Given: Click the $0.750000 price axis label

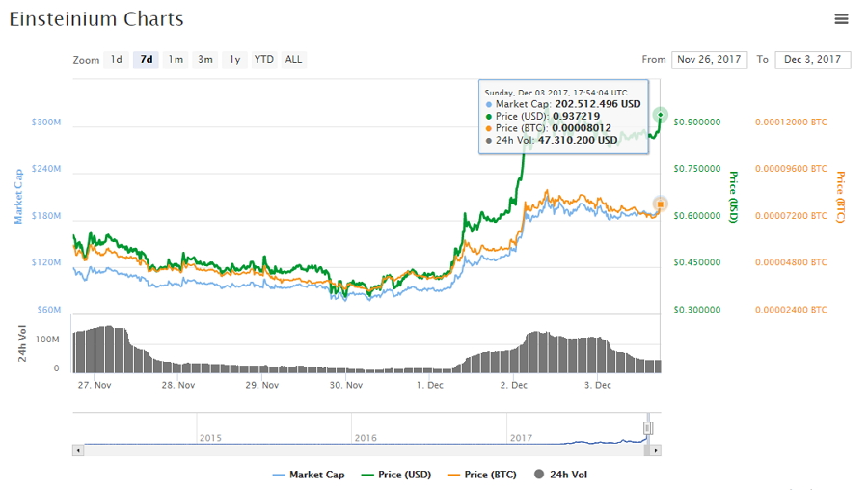Looking at the screenshot, I should [697, 169].
